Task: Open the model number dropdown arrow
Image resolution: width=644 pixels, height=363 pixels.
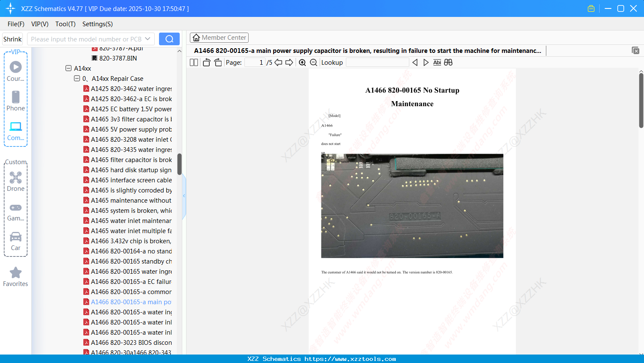Action: [x=148, y=39]
